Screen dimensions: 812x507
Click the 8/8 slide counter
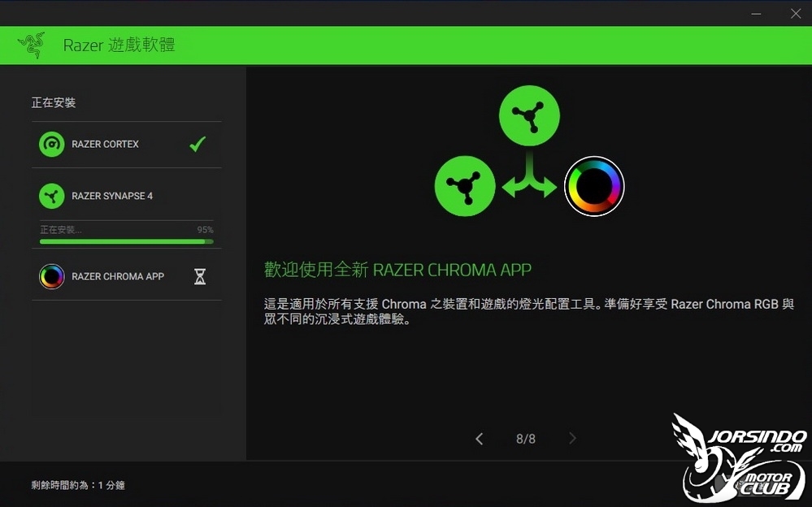526,440
